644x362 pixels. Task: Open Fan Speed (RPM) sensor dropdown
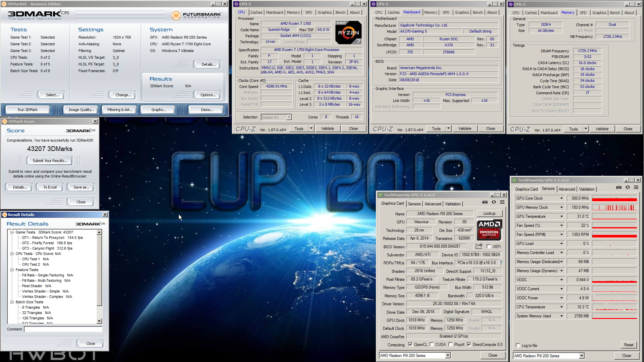point(561,235)
